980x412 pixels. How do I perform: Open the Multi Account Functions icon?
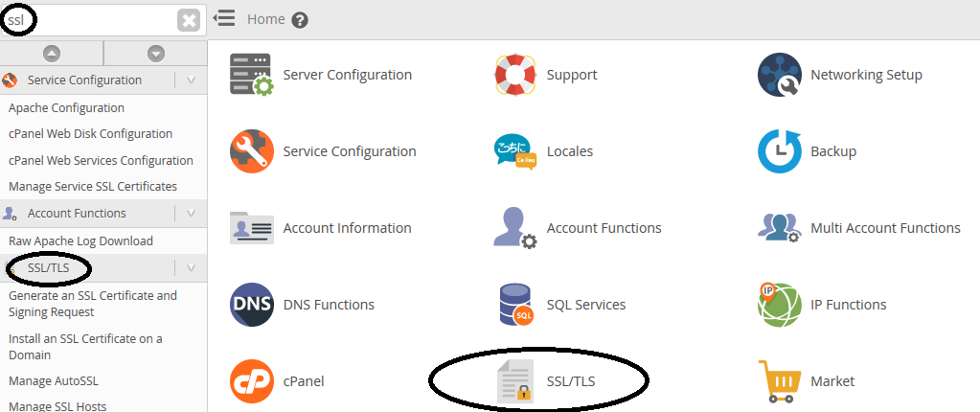[x=780, y=228]
